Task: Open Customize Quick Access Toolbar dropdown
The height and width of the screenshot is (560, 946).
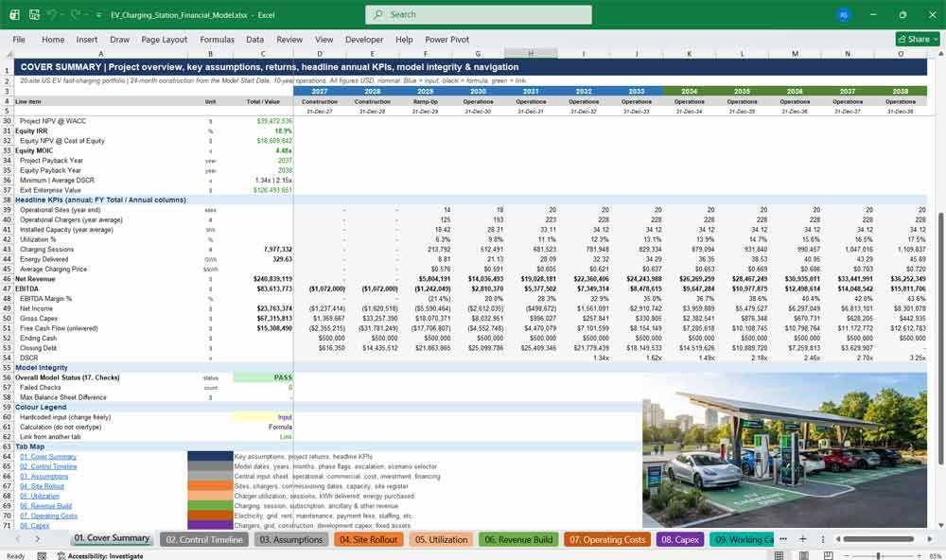Action: (98, 14)
